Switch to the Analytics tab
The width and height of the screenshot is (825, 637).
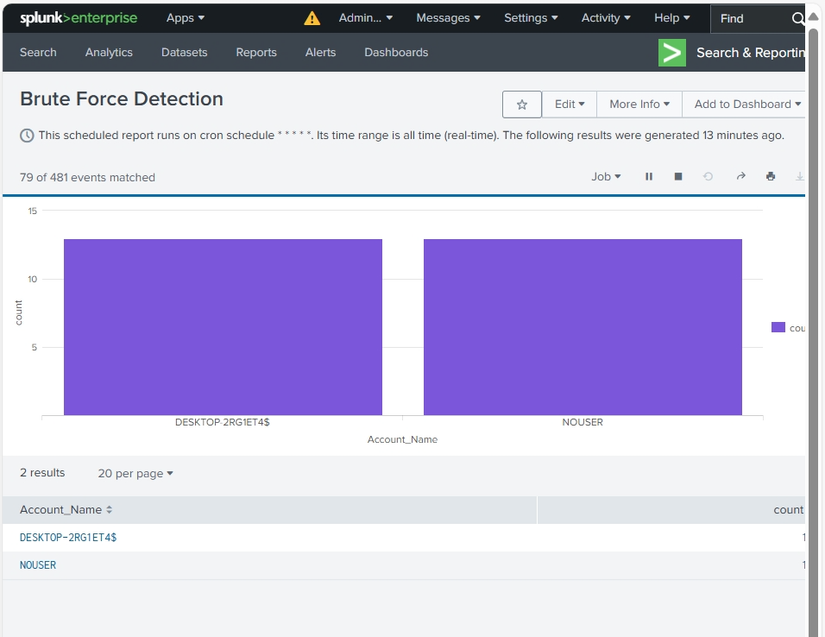coord(109,53)
